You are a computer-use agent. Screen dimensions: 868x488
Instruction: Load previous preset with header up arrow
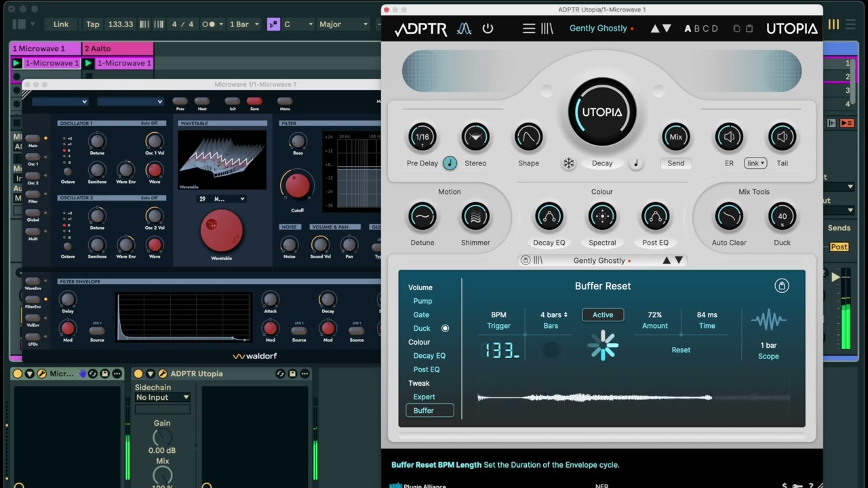pos(655,28)
